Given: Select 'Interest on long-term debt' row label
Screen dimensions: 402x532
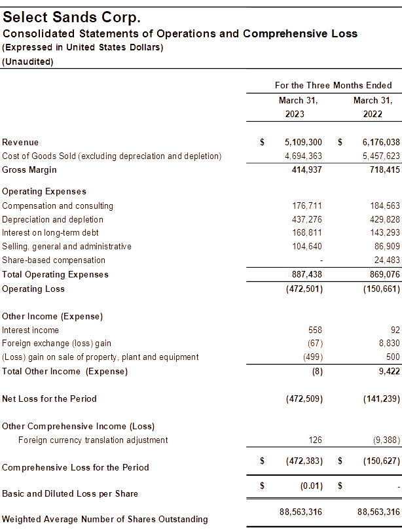Looking at the screenshot, I should 50,233.
